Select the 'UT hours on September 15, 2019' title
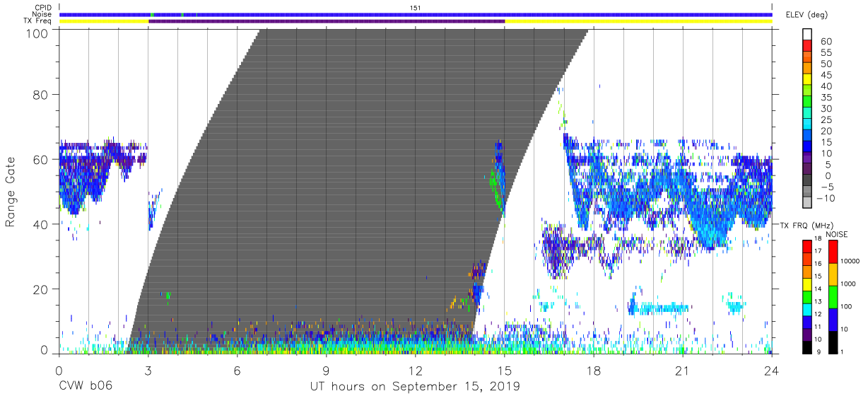Screen dimensions: 868x401 (x=415, y=387)
